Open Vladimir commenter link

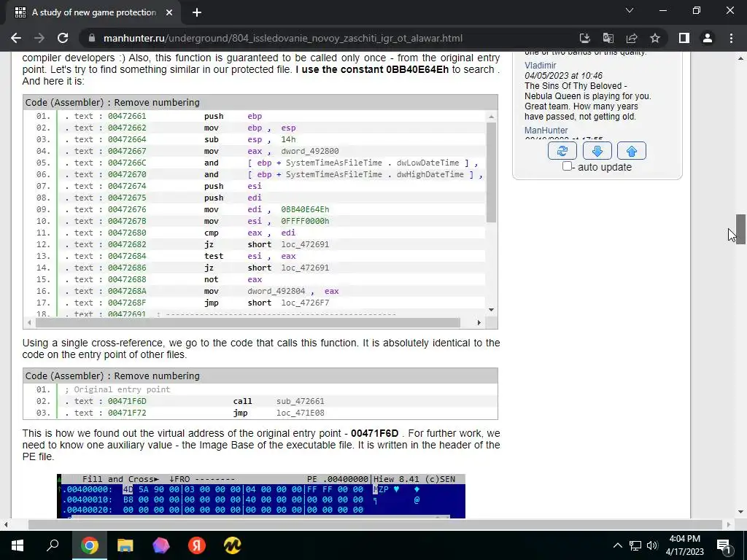pyautogui.click(x=541, y=65)
